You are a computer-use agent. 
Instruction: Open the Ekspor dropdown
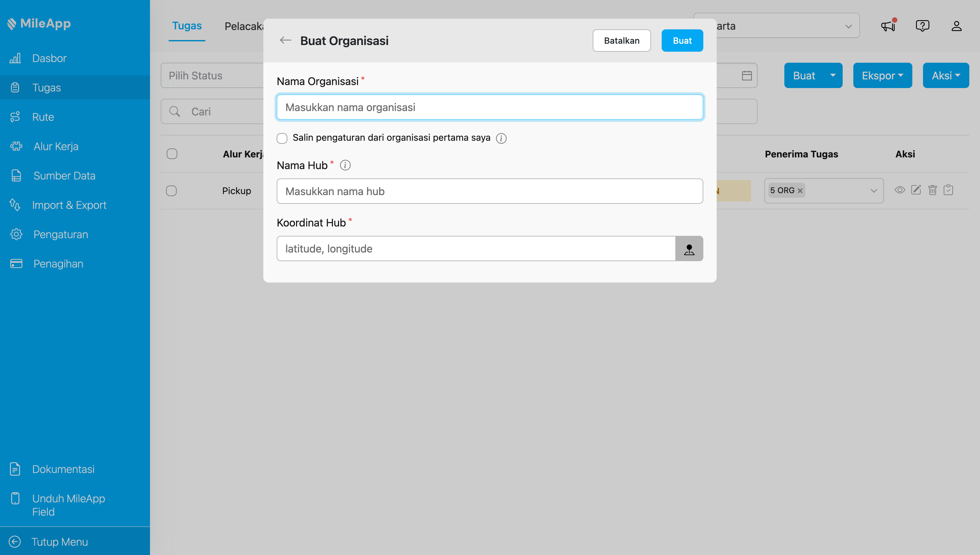click(882, 75)
